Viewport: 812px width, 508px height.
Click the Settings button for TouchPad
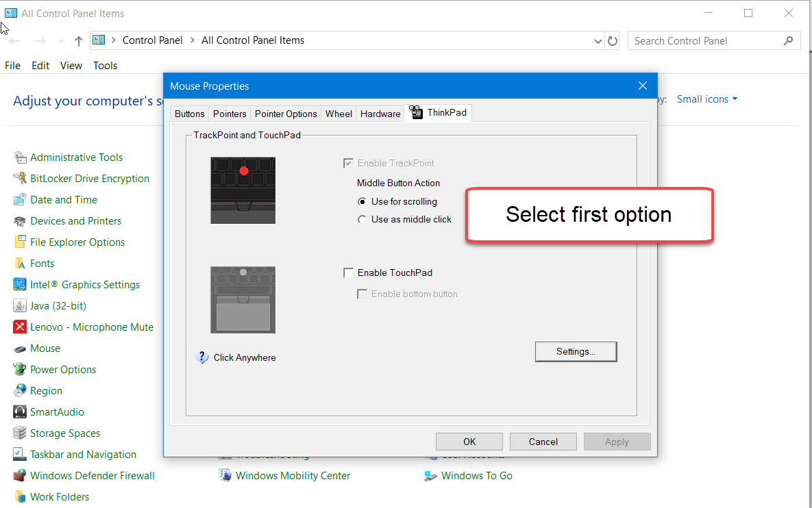pos(576,351)
